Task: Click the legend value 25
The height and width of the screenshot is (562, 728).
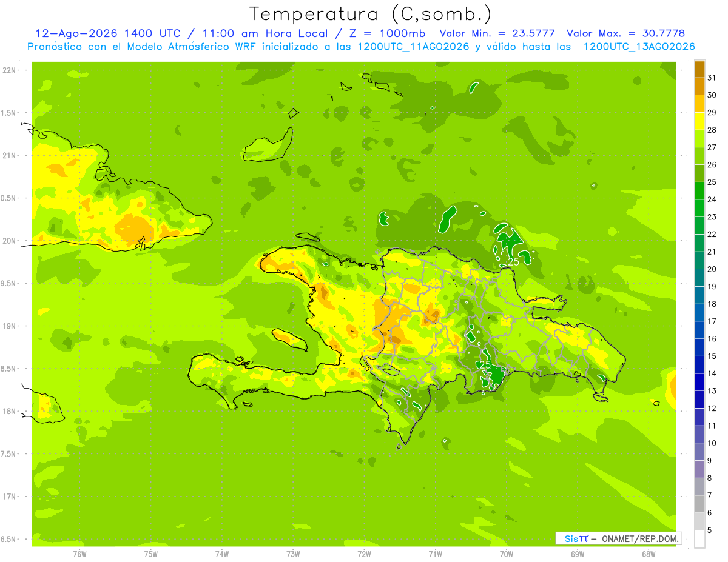Action: coord(712,182)
